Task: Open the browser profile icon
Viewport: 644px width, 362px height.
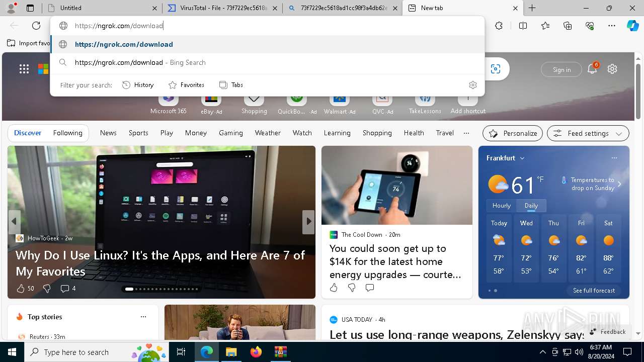Action: point(11,8)
